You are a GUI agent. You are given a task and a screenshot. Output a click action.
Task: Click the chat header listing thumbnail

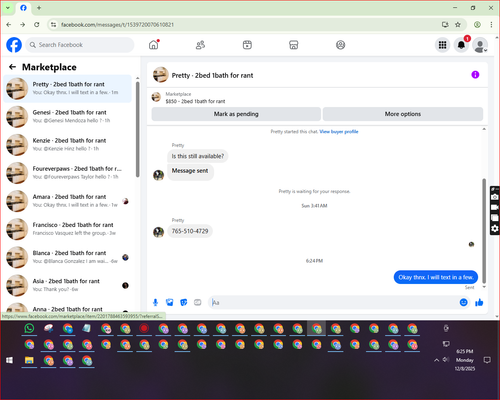click(x=160, y=75)
